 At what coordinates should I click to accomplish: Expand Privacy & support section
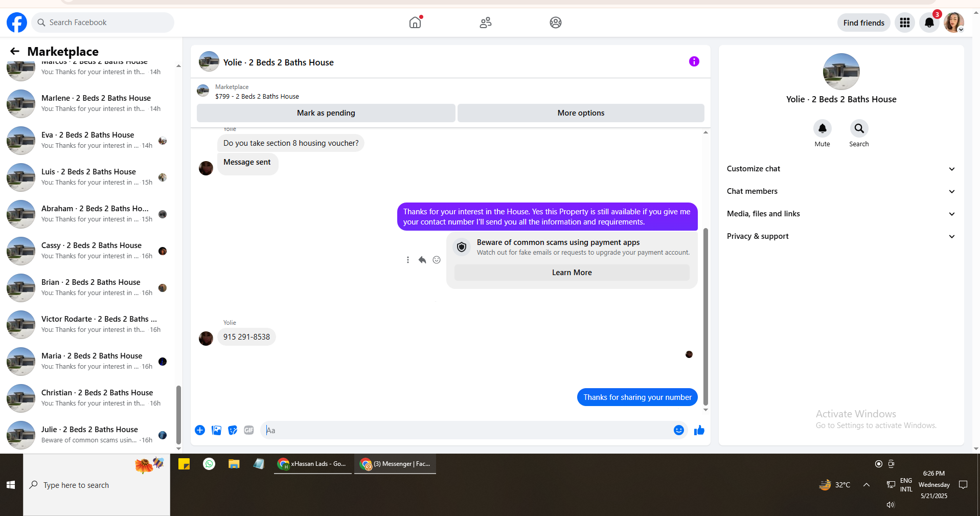click(x=841, y=236)
